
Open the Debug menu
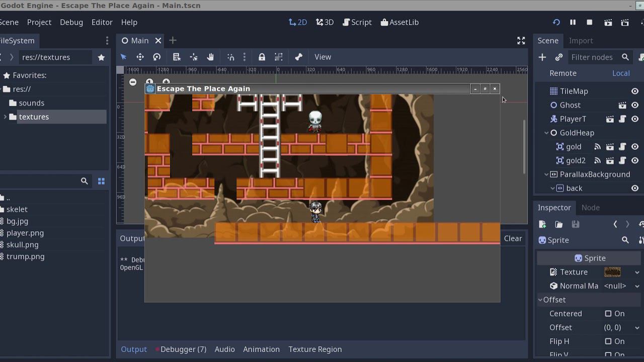pyautogui.click(x=71, y=22)
